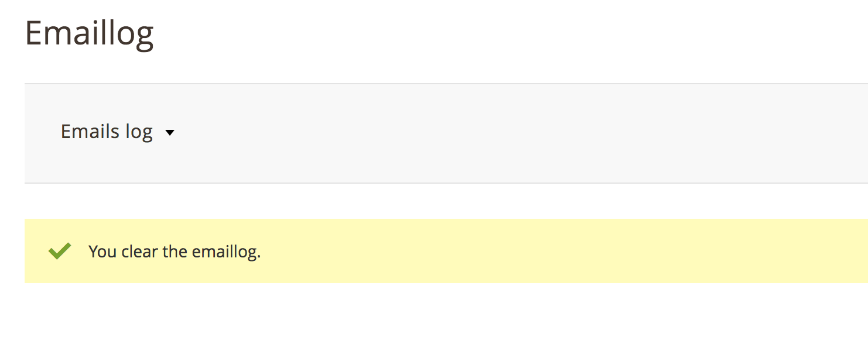The width and height of the screenshot is (868, 358).
Task: Click the blank white area below the banner
Action: [x=446, y=321]
